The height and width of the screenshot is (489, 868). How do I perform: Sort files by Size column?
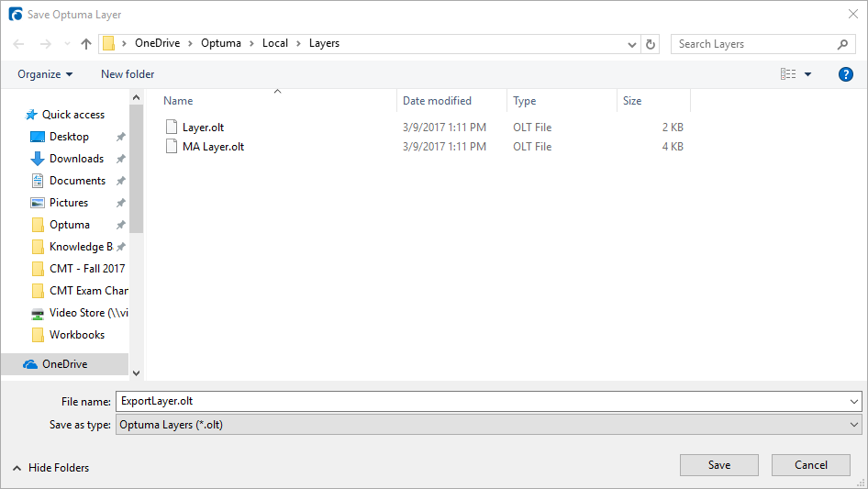[x=632, y=101]
